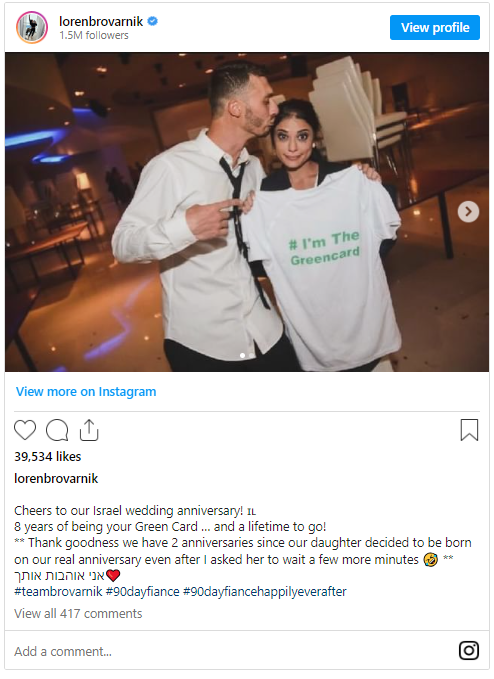Share the post using share icon
Image resolution: width=494 pixels, height=679 pixels.
point(89,430)
